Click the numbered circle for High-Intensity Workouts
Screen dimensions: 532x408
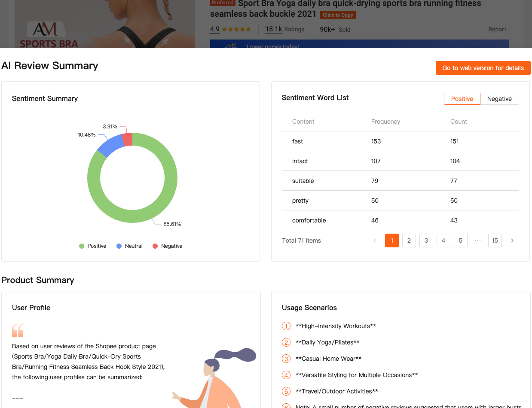tap(286, 326)
